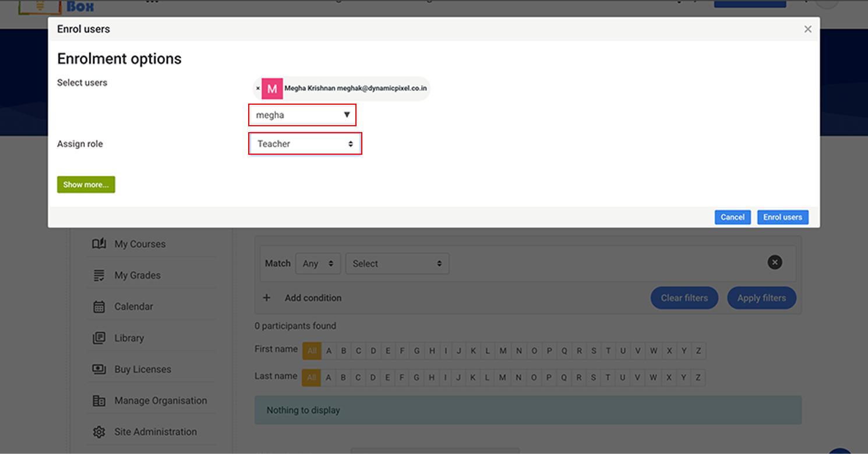The image size is (868, 454).
Task: Filter Last name by letter Y
Action: pyautogui.click(x=684, y=378)
